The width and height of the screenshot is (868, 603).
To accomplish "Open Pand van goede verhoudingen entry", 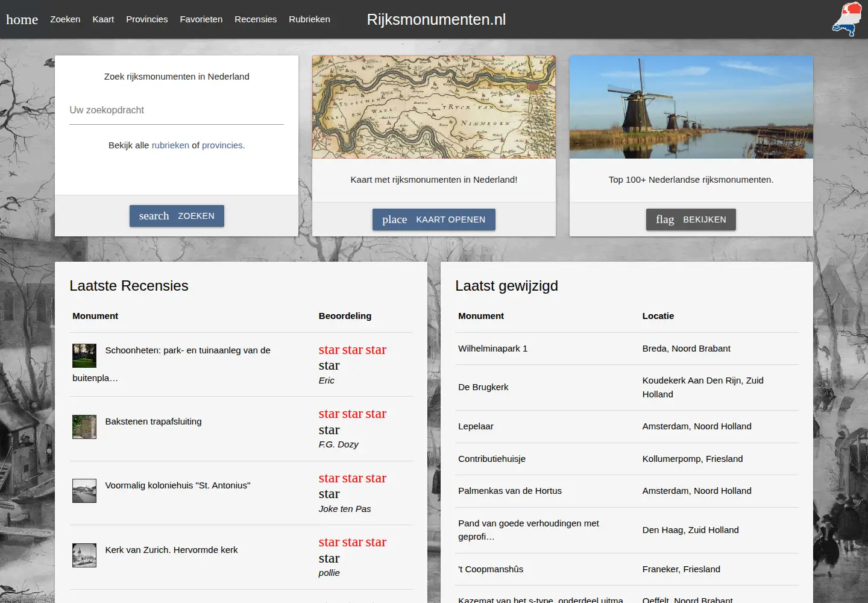I will tap(529, 530).
